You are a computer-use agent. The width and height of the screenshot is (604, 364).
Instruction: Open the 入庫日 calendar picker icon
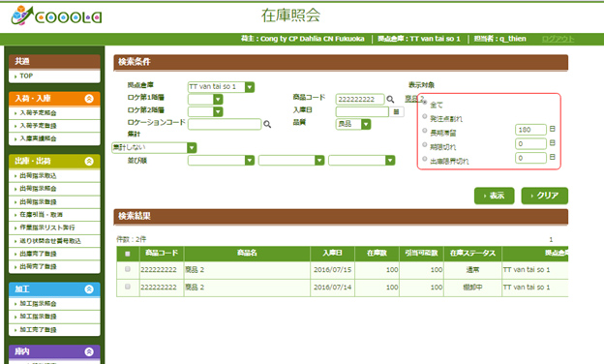pos(396,111)
